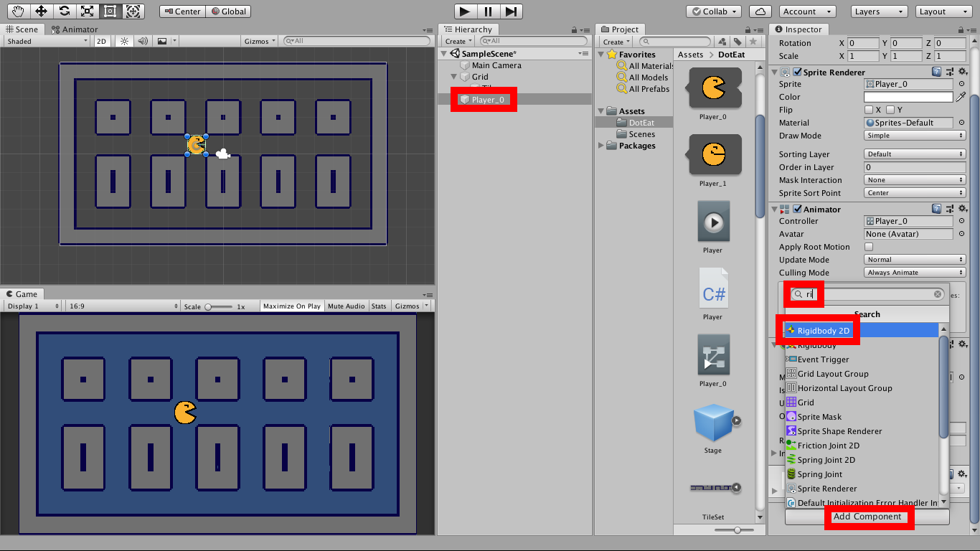Open Update Mode dropdown
This screenshot has height=551, width=980.
click(915, 260)
